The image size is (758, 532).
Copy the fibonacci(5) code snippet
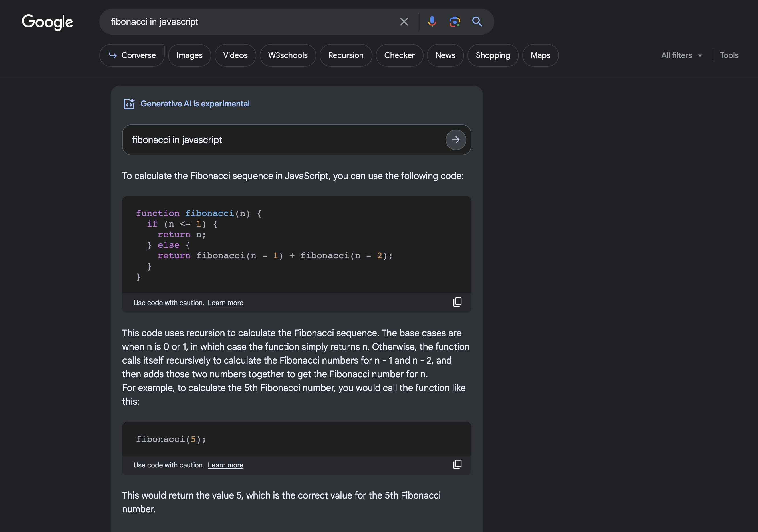point(457,465)
